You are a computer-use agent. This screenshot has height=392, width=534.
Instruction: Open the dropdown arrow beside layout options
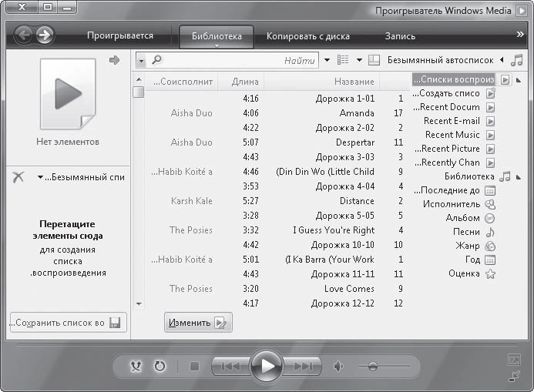(x=359, y=60)
